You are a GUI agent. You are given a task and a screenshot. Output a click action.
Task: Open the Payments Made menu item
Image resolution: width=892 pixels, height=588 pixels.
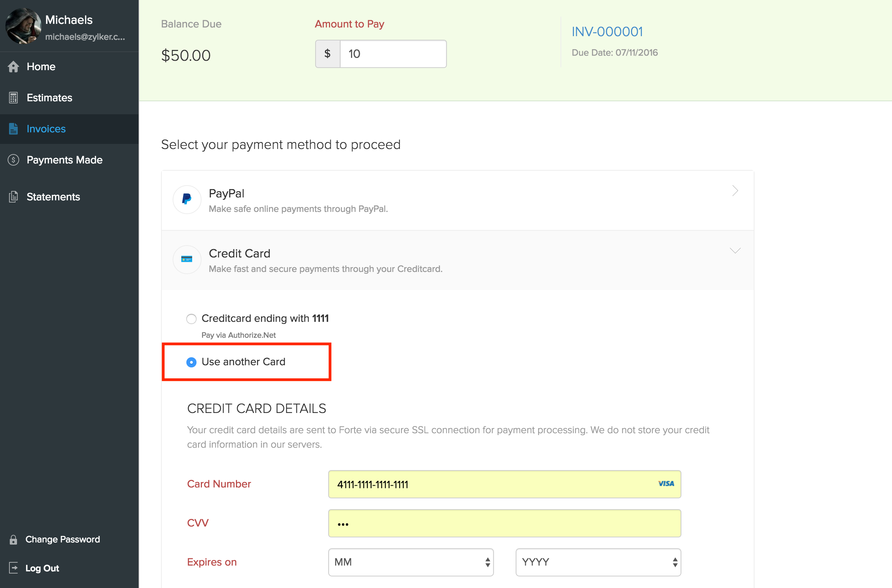click(64, 160)
